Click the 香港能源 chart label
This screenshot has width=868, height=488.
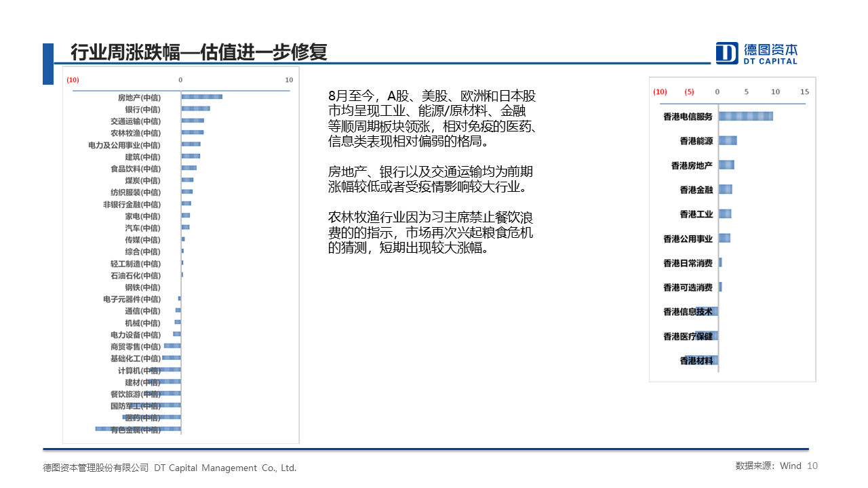[x=696, y=141]
